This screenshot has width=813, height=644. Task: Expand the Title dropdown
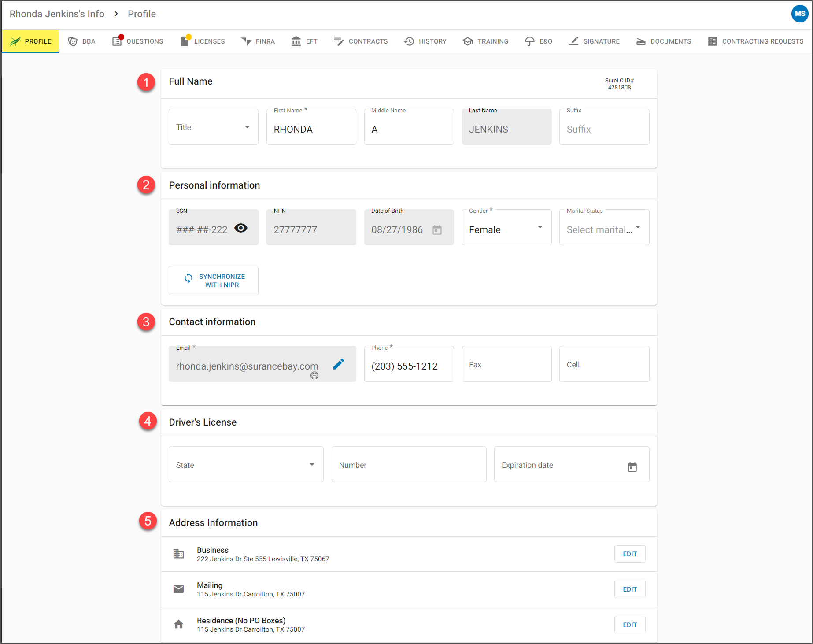point(214,127)
